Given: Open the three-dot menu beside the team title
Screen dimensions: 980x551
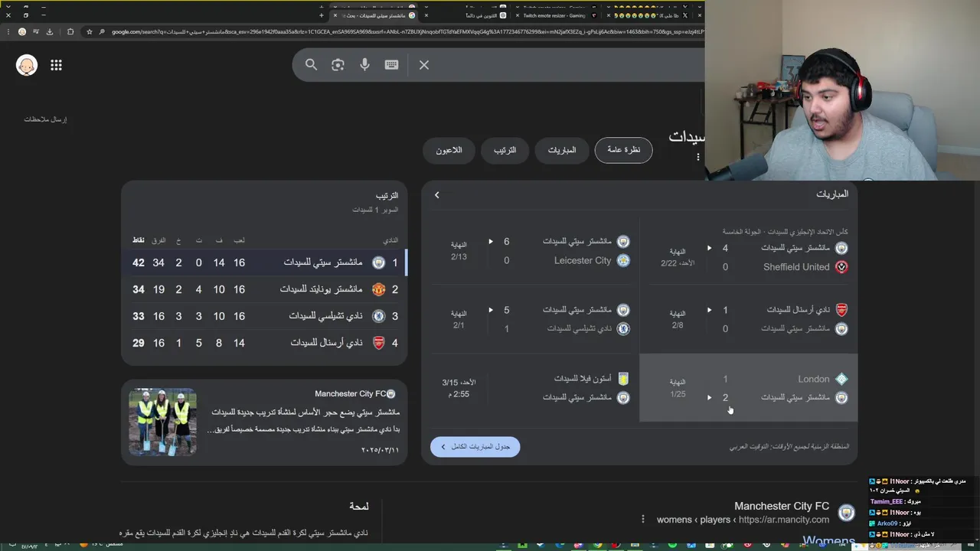Looking at the screenshot, I should pyautogui.click(x=697, y=157).
